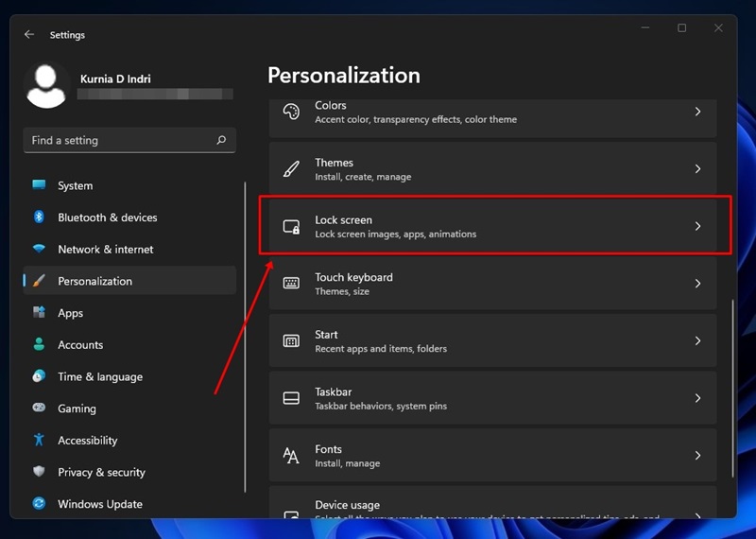Click the Apps icon in sidebar
The width and height of the screenshot is (756, 539).
coord(39,312)
